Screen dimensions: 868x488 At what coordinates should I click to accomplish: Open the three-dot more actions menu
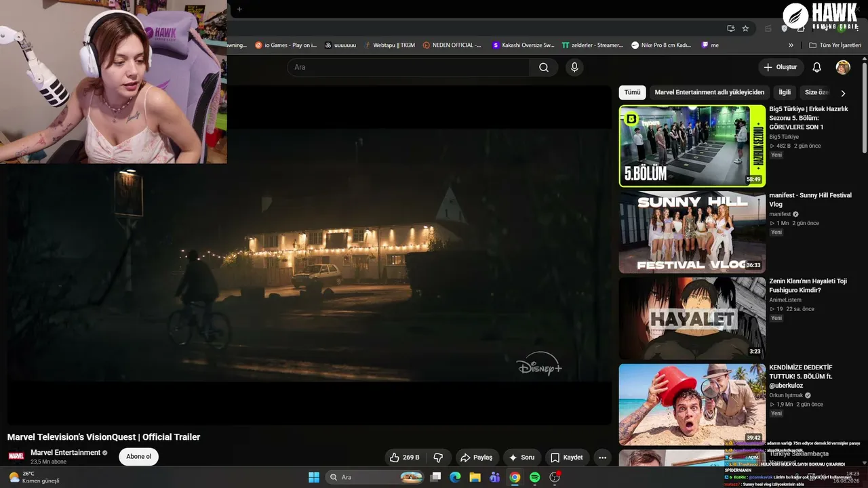click(x=602, y=457)
